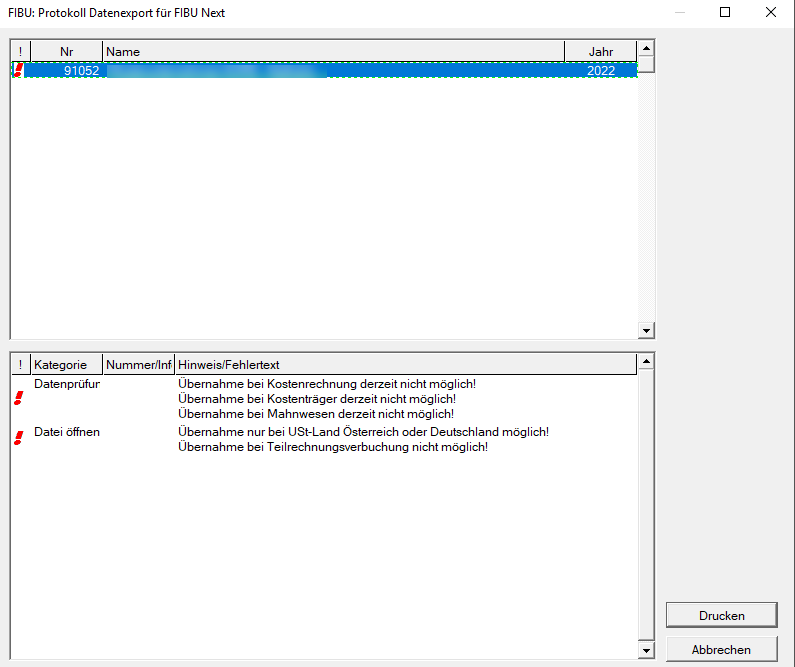Maximize the FIBU protocol window

pos(725,13)
